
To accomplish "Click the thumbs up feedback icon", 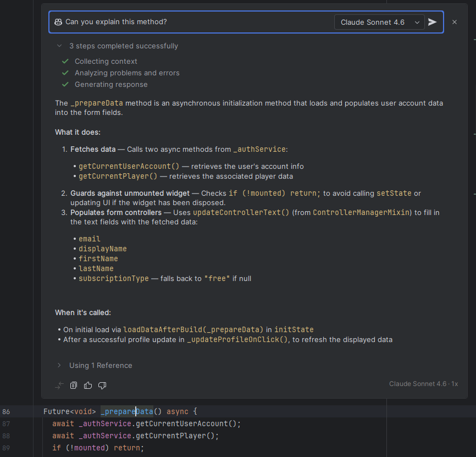I will point(88,386).
